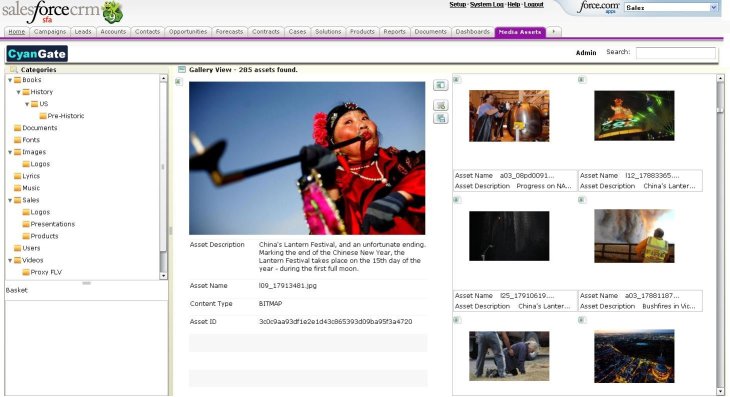
Task: Click the CyanGate logo
Action: pyautogui.click(x=37, y=54)
